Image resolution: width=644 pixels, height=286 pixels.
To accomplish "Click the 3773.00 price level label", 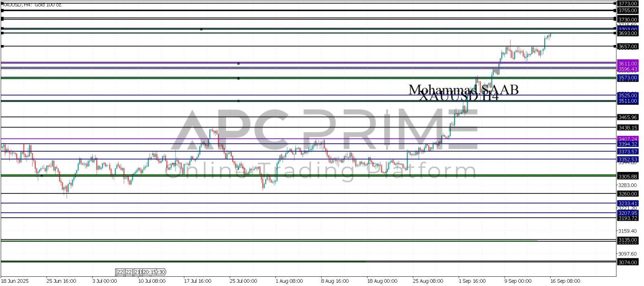I will coord(627,3).
